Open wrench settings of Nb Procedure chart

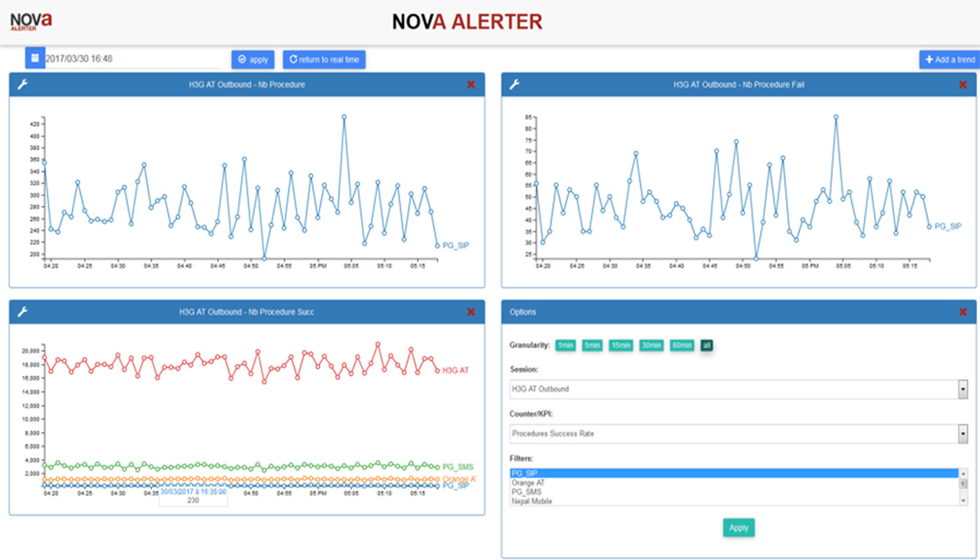pyautogui.click(x=22, y=85)
